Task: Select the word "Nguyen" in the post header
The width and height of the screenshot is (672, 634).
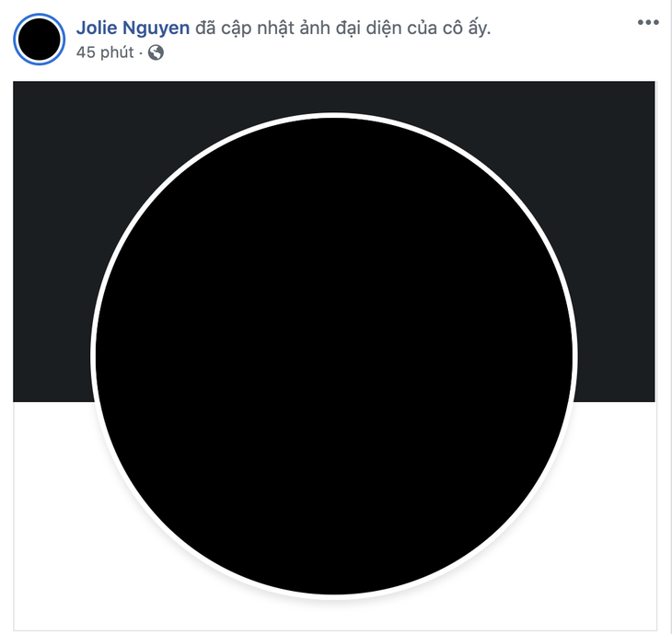Action: (156, 29)
